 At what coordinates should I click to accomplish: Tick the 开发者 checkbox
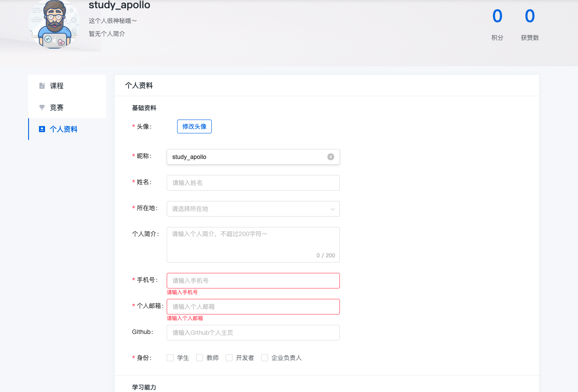tap(229, 358)
